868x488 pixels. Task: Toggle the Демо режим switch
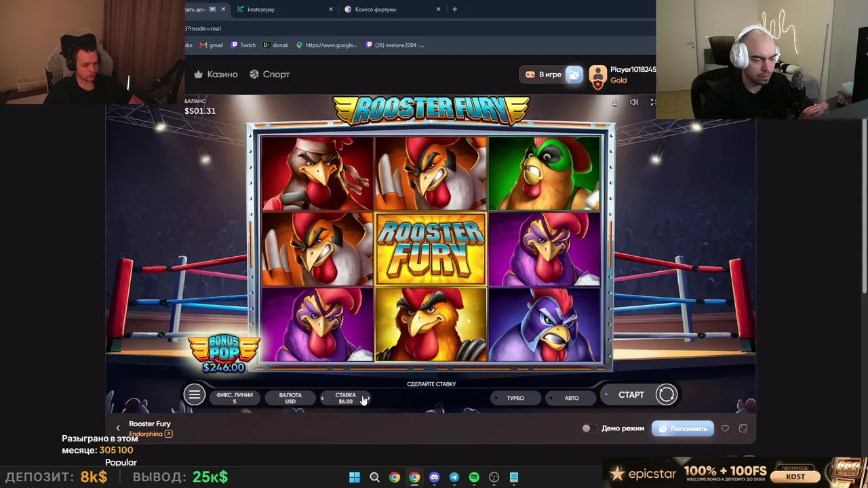pyautogui.click(x=589, y=428)
